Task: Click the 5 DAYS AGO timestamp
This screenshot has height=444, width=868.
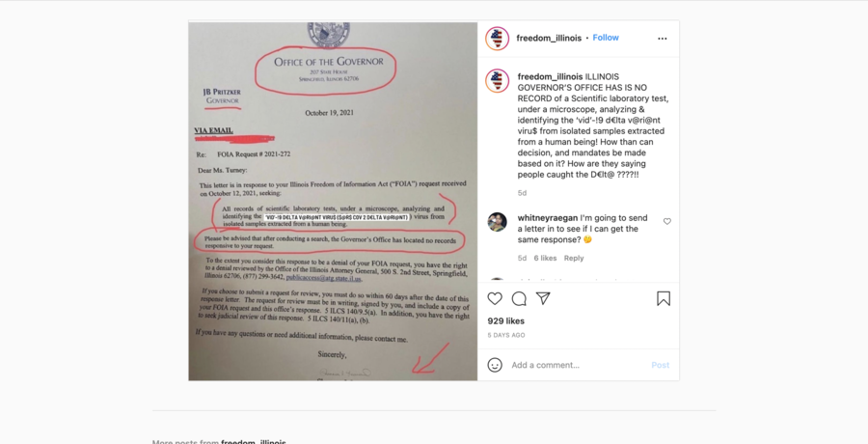Action: pos(506,335)
